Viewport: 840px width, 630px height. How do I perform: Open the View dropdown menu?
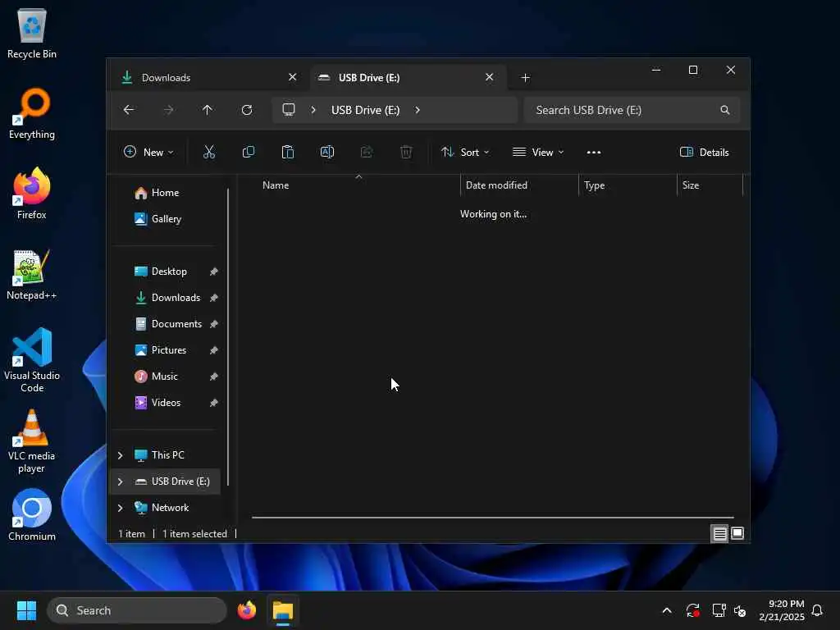click(x=538, y=152)
